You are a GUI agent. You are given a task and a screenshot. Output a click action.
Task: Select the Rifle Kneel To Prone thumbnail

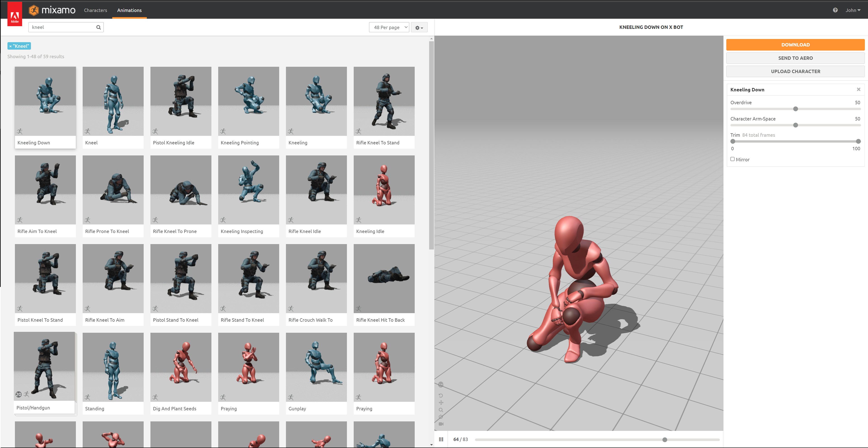pos(181,190)
